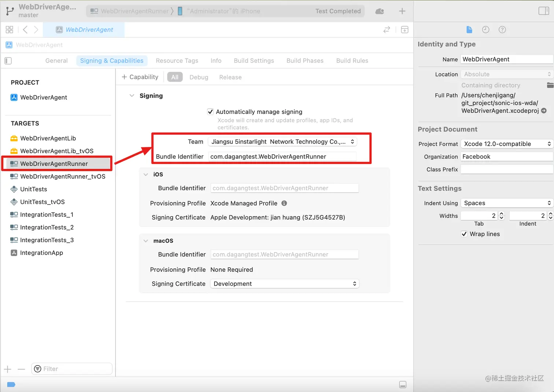The image size is (554, 392).
Task: Collapse the macOS signing section
Action: pyautogui.click(x=146, y=241)
